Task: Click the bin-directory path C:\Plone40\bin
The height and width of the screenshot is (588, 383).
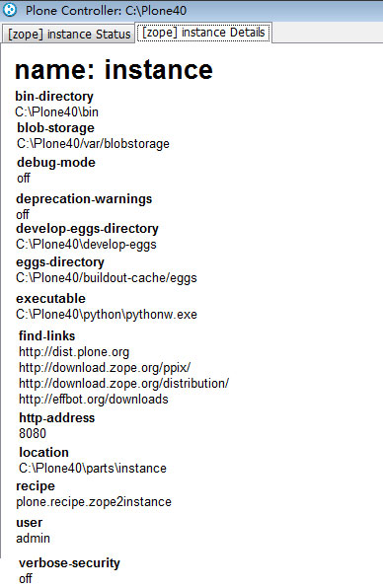Action: 56,112
